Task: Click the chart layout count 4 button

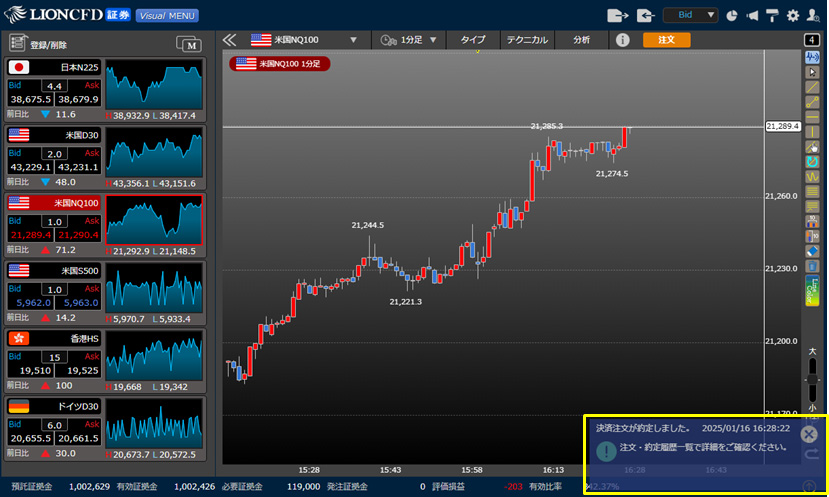Action: point(812,40)
